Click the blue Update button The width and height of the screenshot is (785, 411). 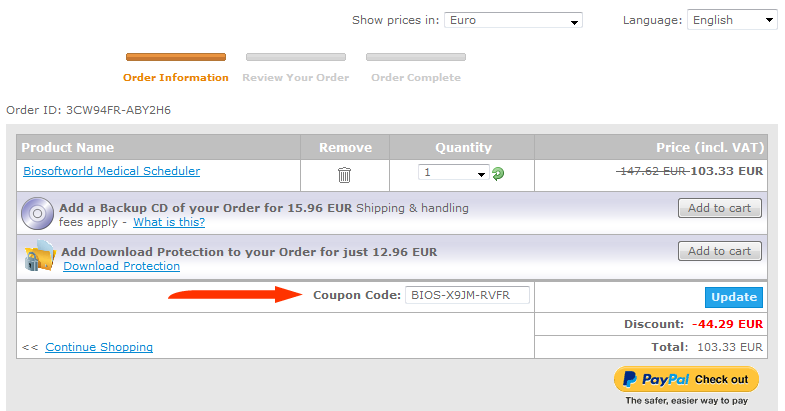[x=734, y=297]
